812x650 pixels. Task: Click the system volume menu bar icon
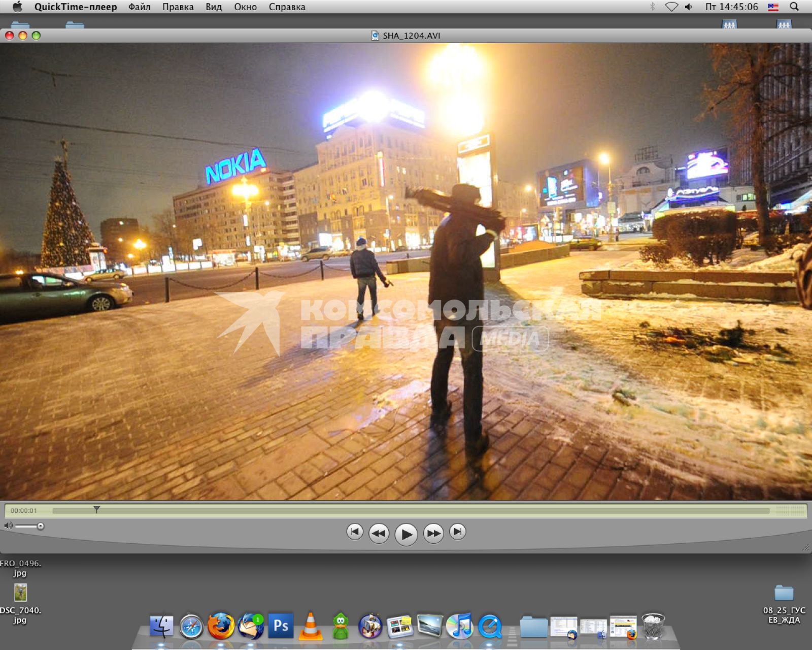click(x=689, y=7)
